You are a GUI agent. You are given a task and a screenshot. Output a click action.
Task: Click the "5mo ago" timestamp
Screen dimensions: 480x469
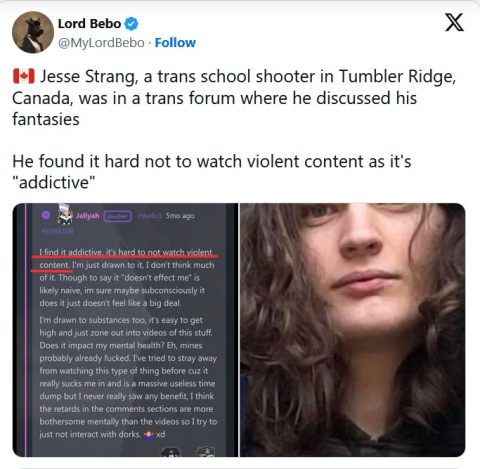click(180, 216)
